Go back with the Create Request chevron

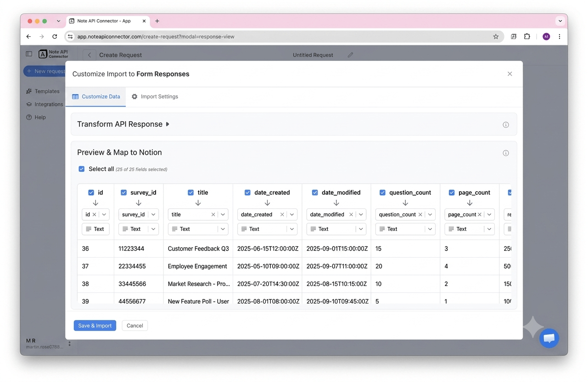coord(90,55)
